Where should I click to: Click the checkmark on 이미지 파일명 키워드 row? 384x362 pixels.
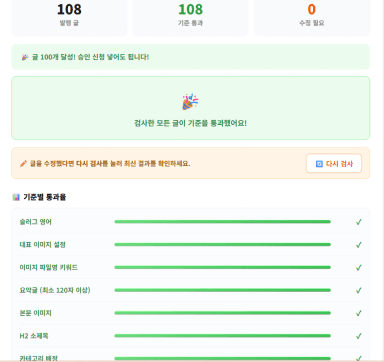(x=359, y=267)
